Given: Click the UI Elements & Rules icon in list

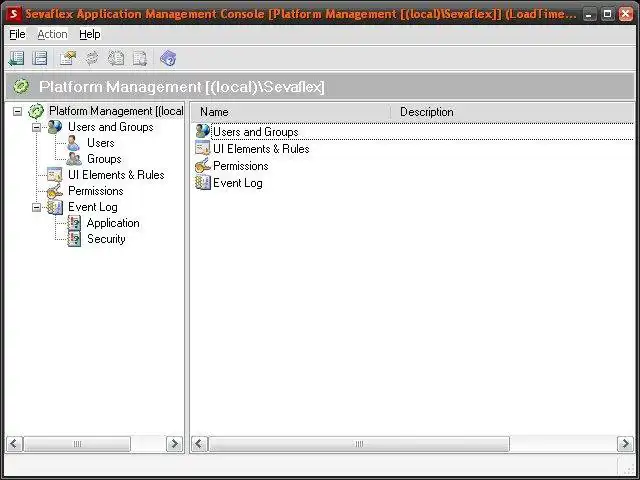Looking at the screenshot, I should pyautogui.click(x=202, y=148).
